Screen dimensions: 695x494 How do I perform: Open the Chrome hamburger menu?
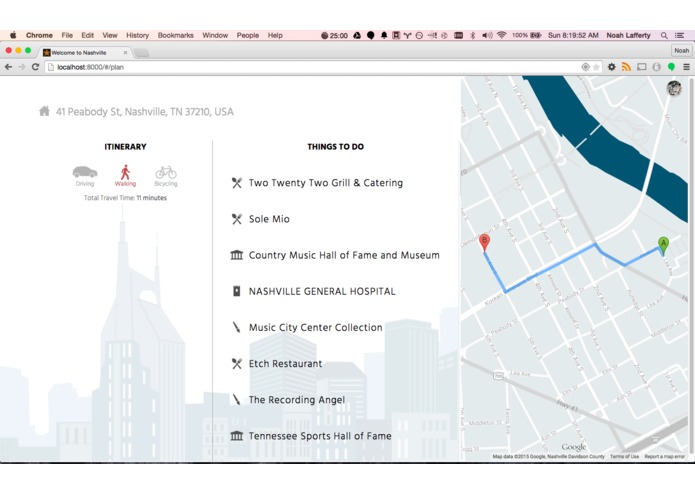pos(686,67)
